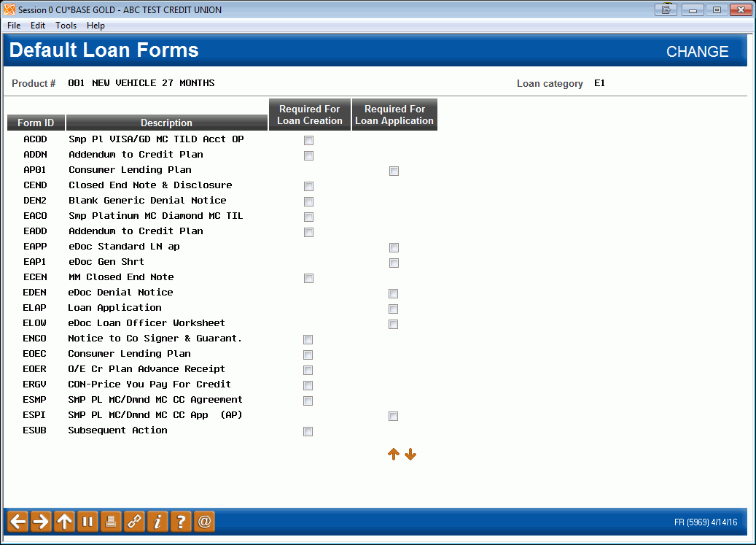This screenshot has height=545, width=756.
Task: Click product '001 NEW VEHICLE 27 MONTHS' text
Action: pyautogui.click(x=141, y=83)
